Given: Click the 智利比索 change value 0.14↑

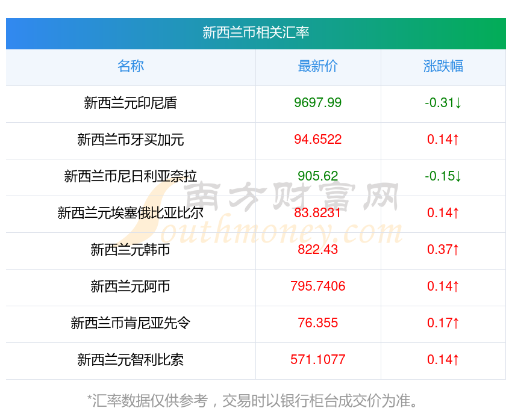Looking at the screenshot, I should (x=443, y=360).
